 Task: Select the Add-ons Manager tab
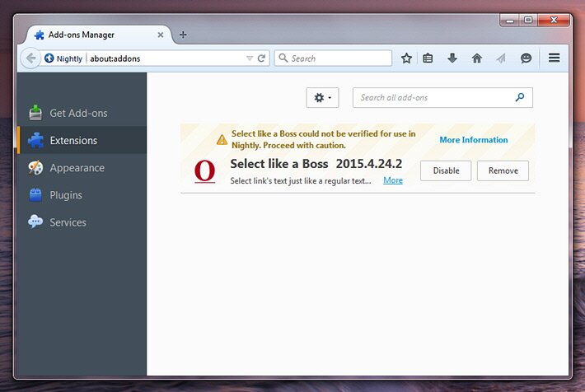pyautogui.click(x=99, y=35)
